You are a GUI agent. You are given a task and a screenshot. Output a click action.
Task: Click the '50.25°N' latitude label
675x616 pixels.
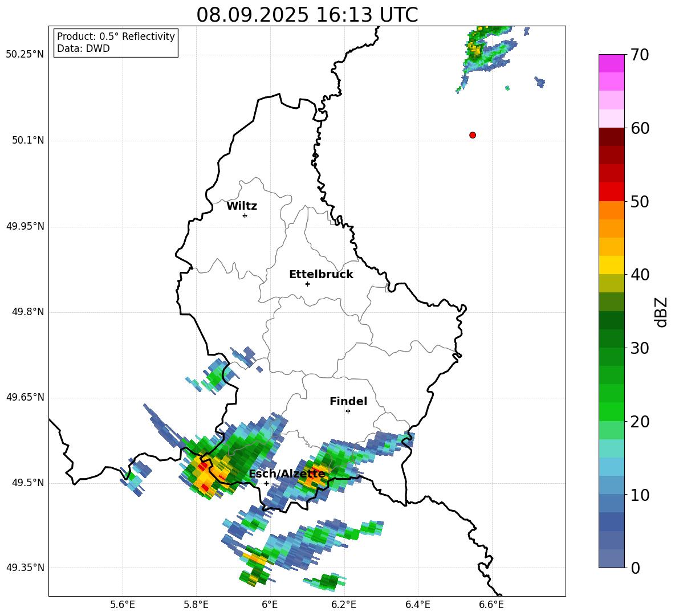click(25, 55)
